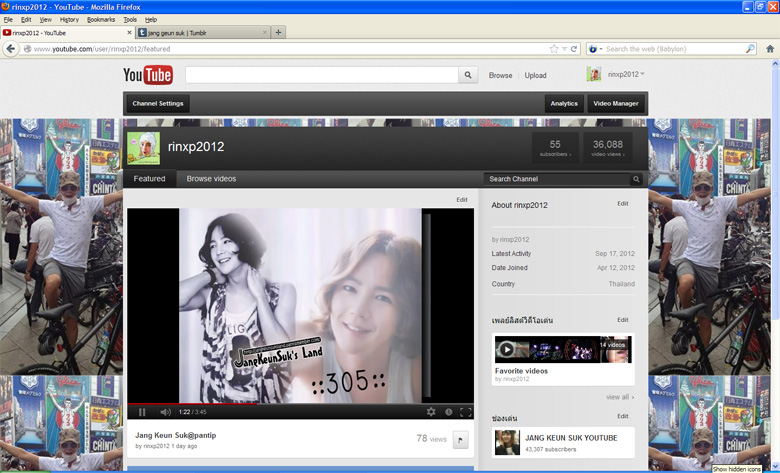Screen dimensions: 780x473
Task: Edit the เพลย์ลิสต์วิดีโอเด่น playlists section
Action: [x=623, y=320]
